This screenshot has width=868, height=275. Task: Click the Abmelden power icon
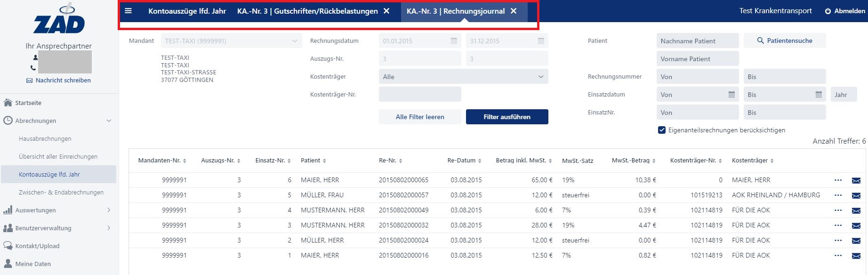point(828,11)
